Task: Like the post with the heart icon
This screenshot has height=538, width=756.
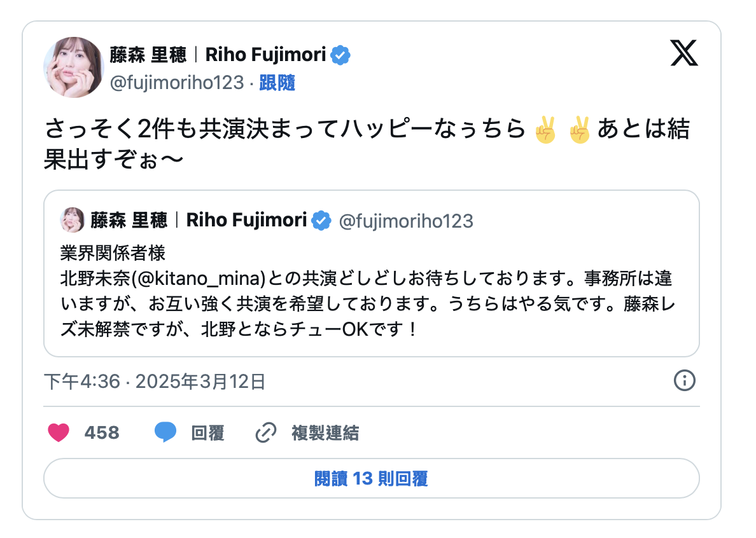Action: click(59, 433)
